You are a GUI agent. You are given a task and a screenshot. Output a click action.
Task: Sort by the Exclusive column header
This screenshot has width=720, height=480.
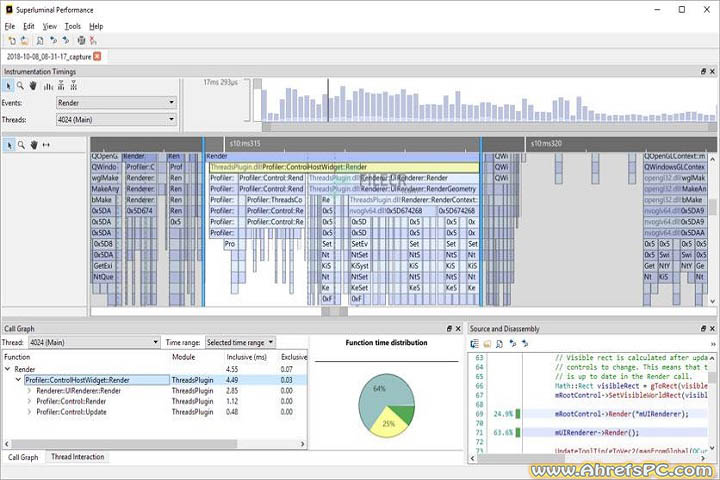(293, 357)
